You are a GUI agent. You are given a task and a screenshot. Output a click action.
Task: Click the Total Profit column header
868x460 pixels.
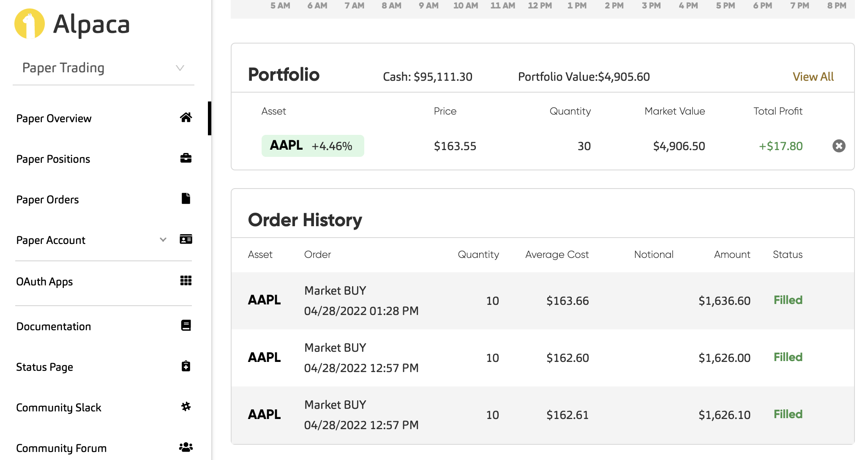778,111
